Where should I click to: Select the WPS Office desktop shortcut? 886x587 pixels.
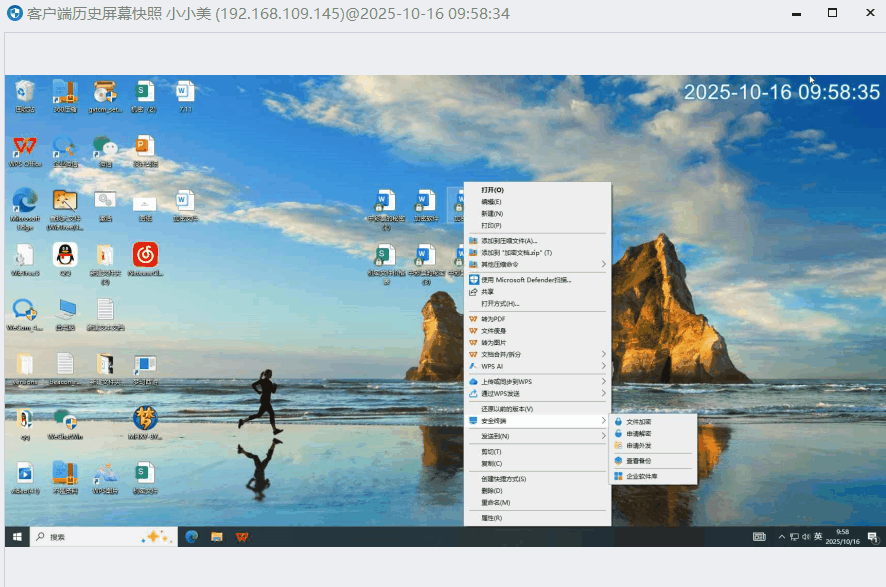coord(25,151)
